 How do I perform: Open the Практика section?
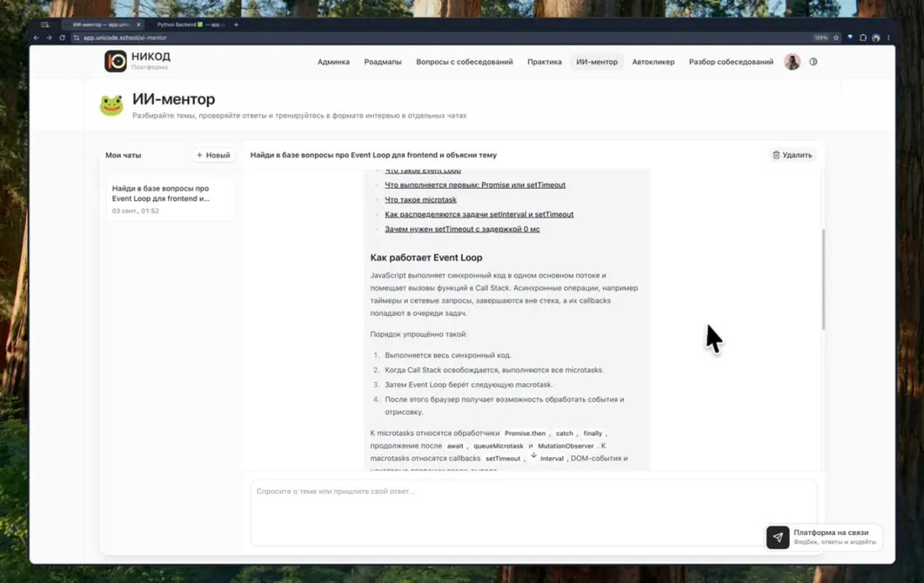[x=544, y=62]
